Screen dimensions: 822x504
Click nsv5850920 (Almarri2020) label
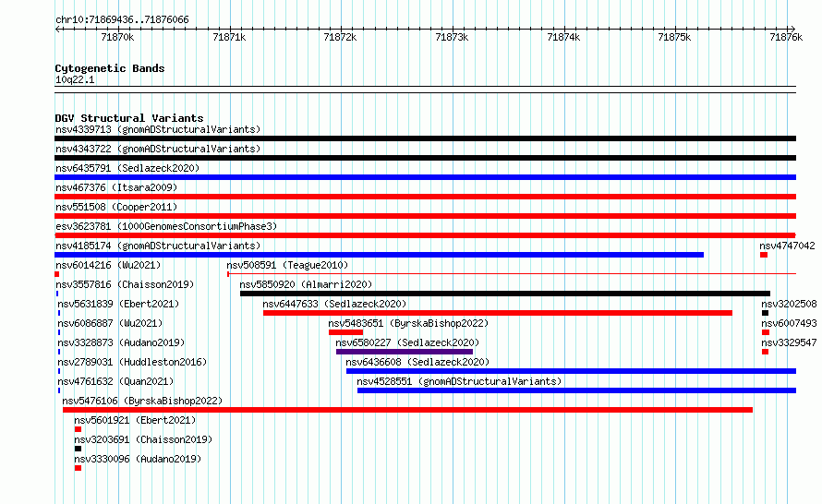(x=306, y=284)
